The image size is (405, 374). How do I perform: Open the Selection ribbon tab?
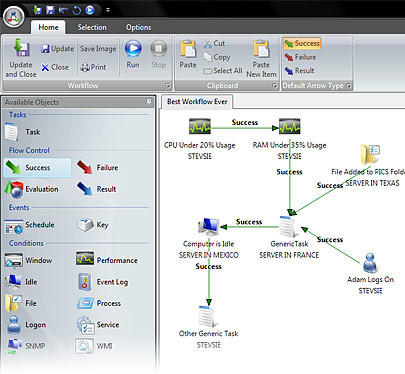coord(92,27)
